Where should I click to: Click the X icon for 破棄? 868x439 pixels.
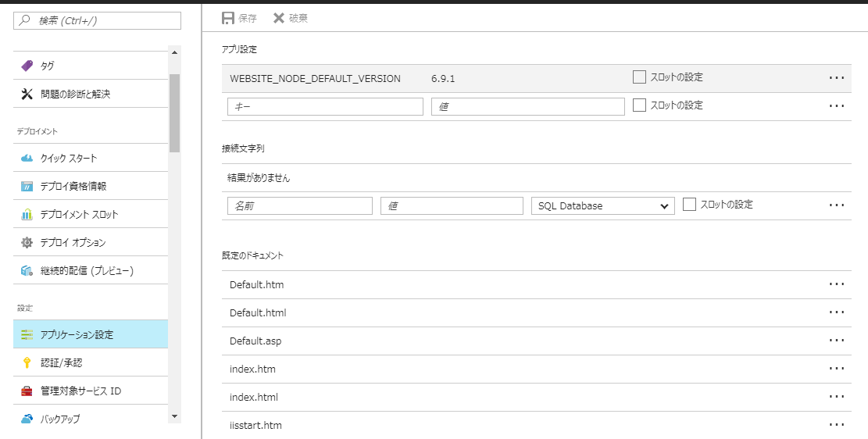click(x=278, y=18)
